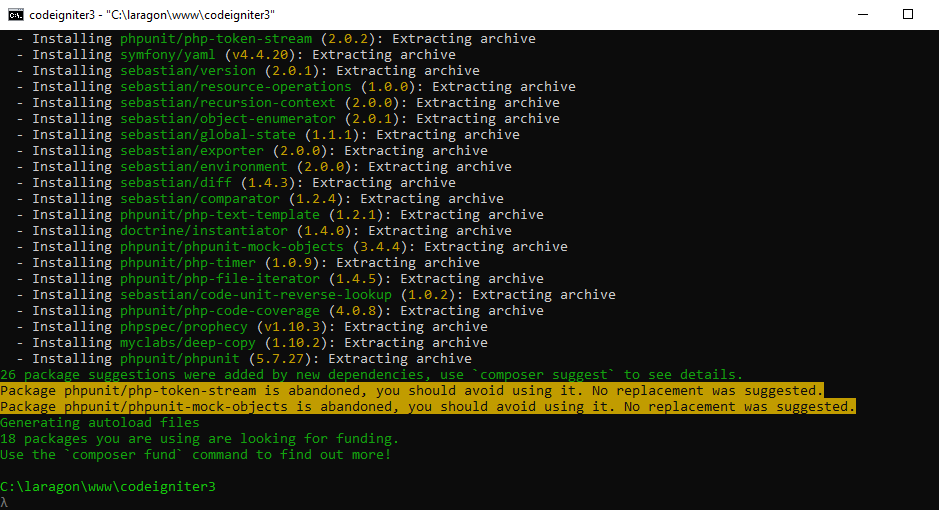The height and width of the screenshot is (510, 939).
Task: Click the window title 'codeigniter3 - C:\laragon\www\codeigniter3'
Action: tap(152, 15)
